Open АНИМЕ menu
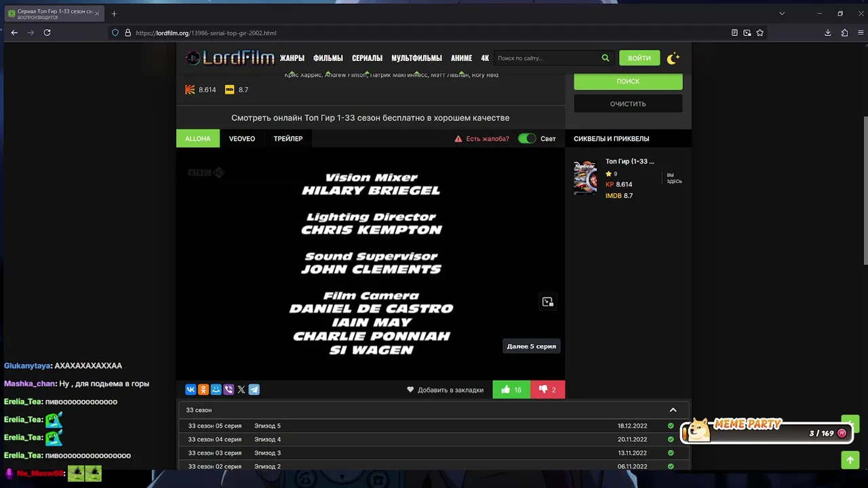Viewport: 868px width, 488px height. coord(461,58)
